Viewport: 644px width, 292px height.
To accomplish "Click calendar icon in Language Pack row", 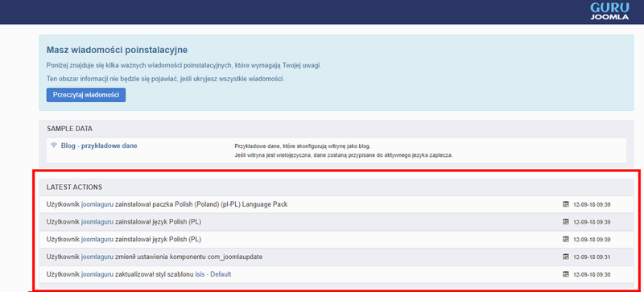I will 566,204.
